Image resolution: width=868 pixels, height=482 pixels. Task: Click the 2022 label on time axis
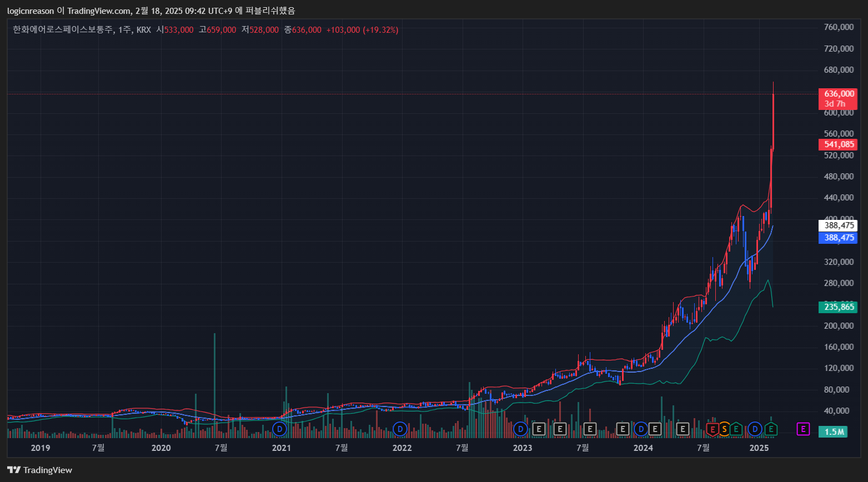(402, 448)
